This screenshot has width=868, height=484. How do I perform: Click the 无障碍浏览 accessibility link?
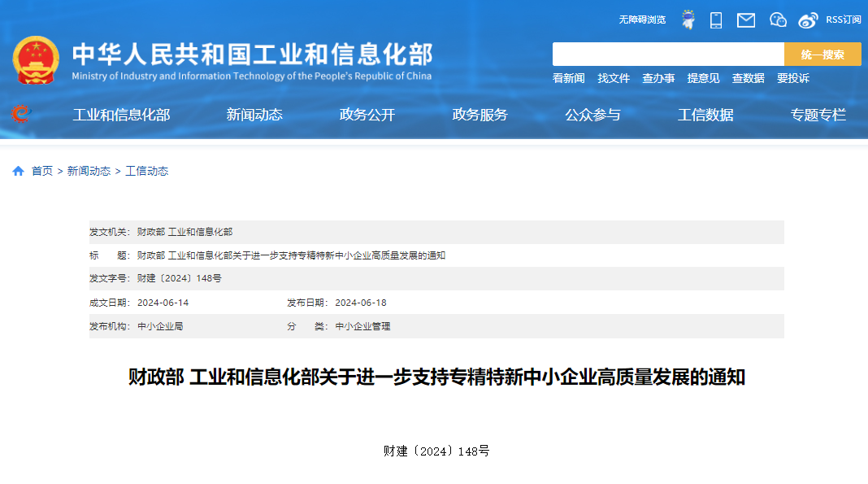(642, 20)
